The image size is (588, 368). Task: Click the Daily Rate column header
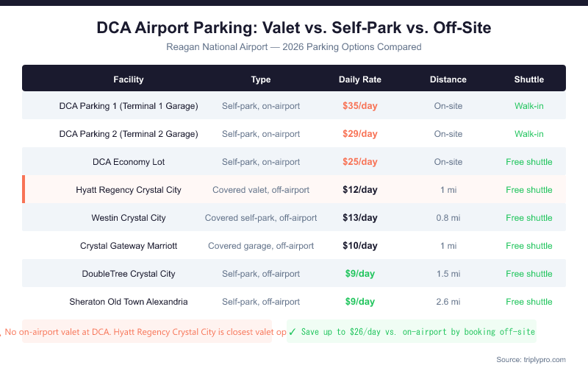[x=360, y=79]
